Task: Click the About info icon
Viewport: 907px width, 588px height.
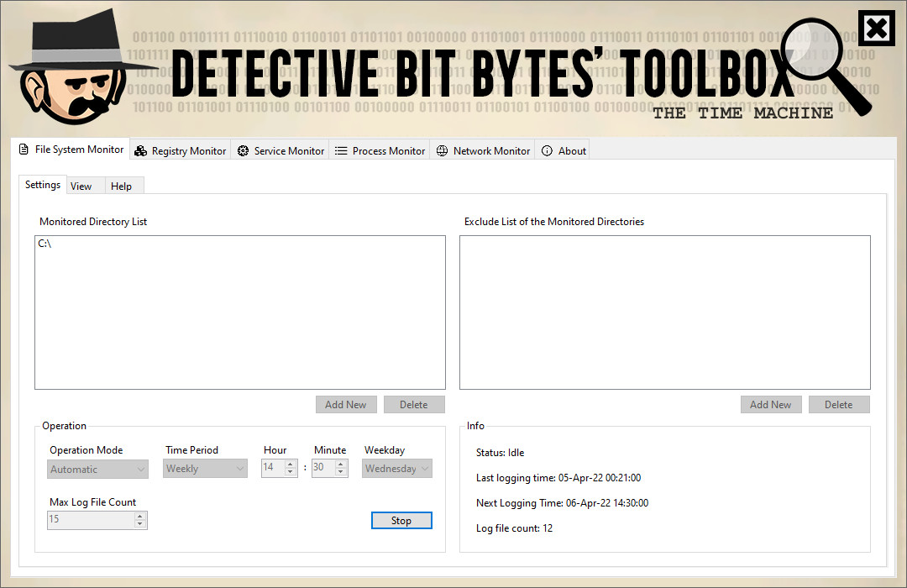Action: tap(547, 150)
